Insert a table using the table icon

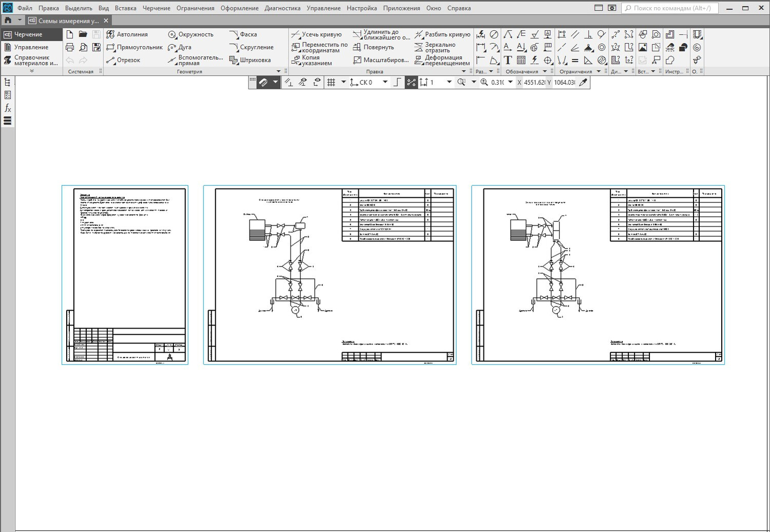tap(521, 60)
